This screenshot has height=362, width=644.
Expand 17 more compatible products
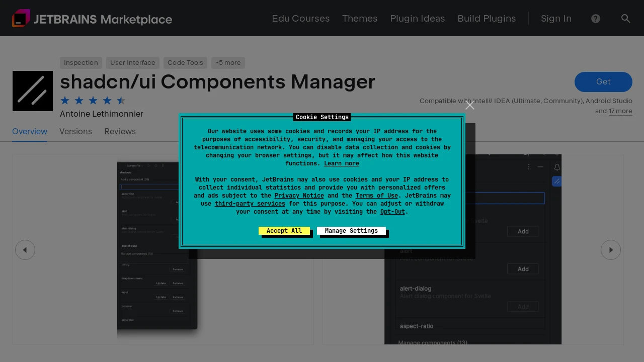(x=620, y=111)
